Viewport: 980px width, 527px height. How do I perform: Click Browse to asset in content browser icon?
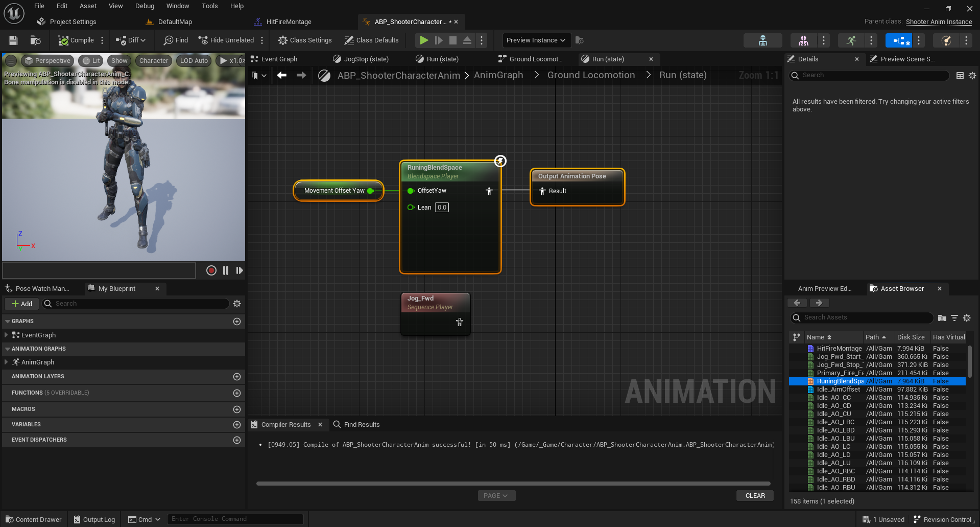[35, 40]
